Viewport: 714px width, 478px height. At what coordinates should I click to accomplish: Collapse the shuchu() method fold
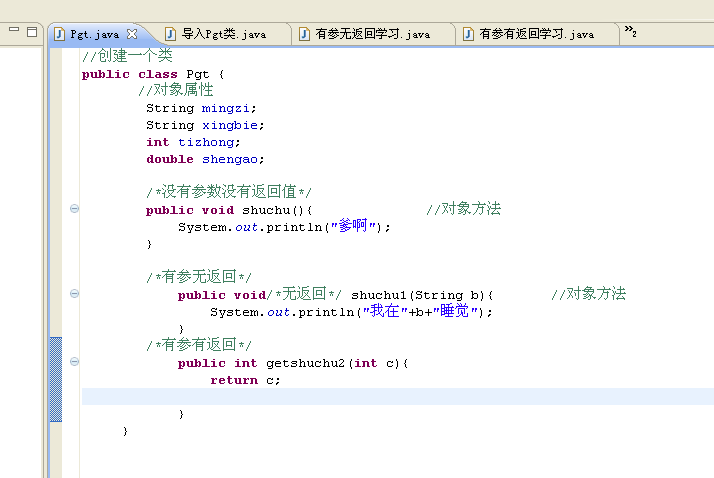tap(74, 209)
